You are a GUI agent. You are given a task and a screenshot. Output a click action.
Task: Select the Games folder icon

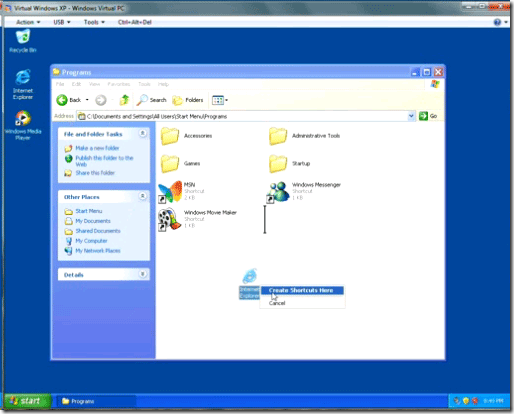(x=170, y=164)
